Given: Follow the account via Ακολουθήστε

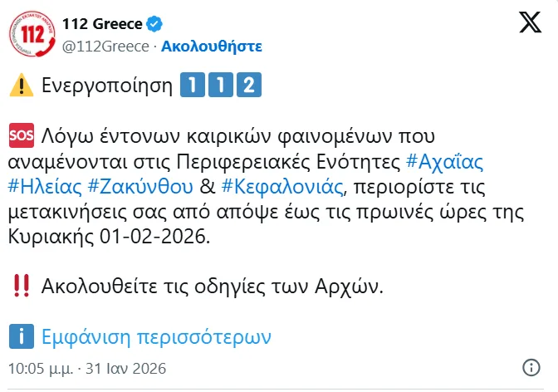Looking at the screenshot, I should tap(211, 45).
